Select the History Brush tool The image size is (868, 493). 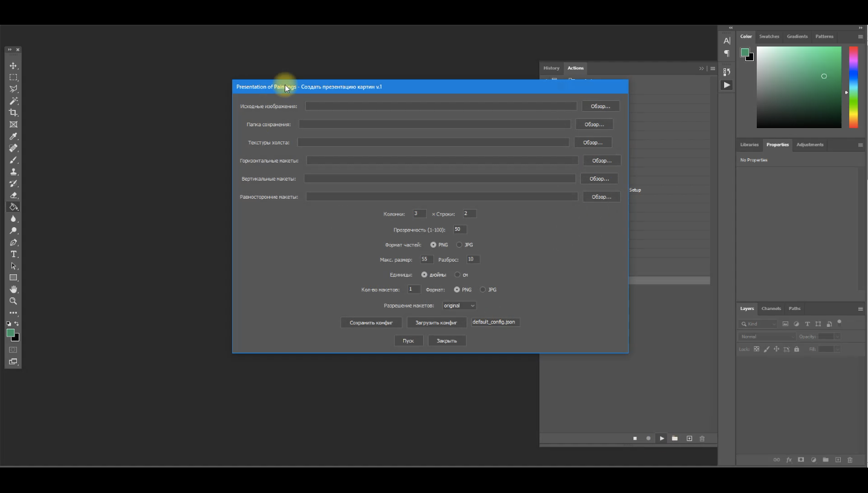[x=13, y=184]
